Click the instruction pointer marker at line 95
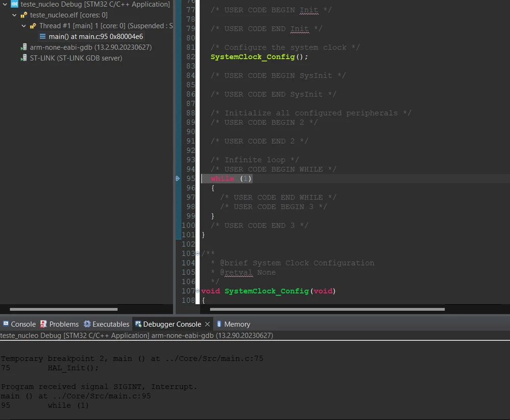The height and width of the screenshot is (420, 510). coord(178,179)
